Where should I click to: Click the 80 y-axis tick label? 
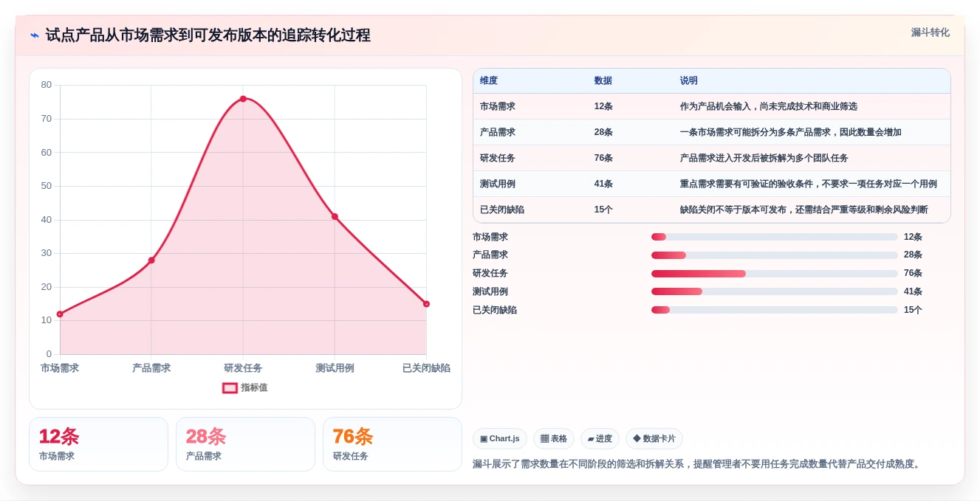pos(47,85)
